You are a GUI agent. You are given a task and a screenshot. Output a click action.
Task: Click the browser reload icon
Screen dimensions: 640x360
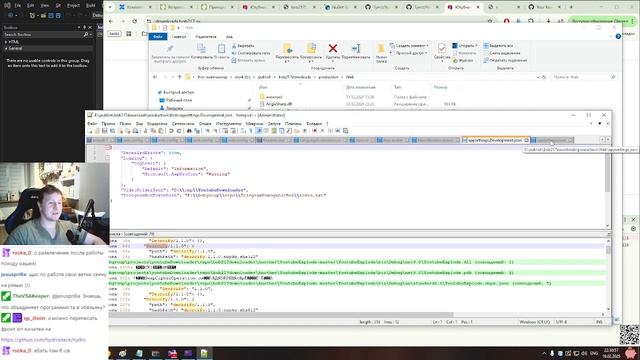click(x=135, y=21)
